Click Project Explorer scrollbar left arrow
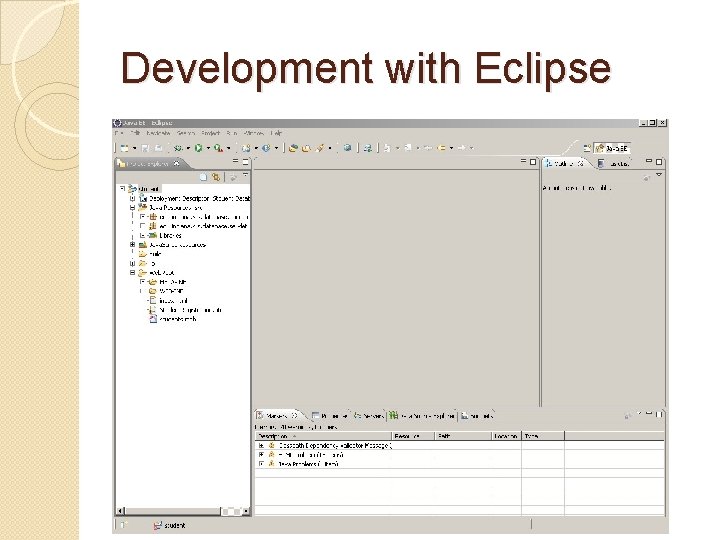The image size is (720, 540). point(120,511)
